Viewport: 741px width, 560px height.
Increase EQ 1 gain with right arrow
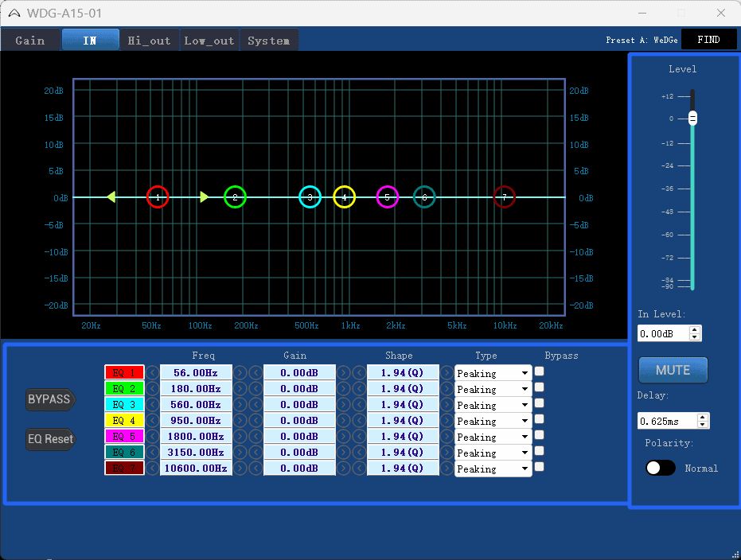pos(344,373)
